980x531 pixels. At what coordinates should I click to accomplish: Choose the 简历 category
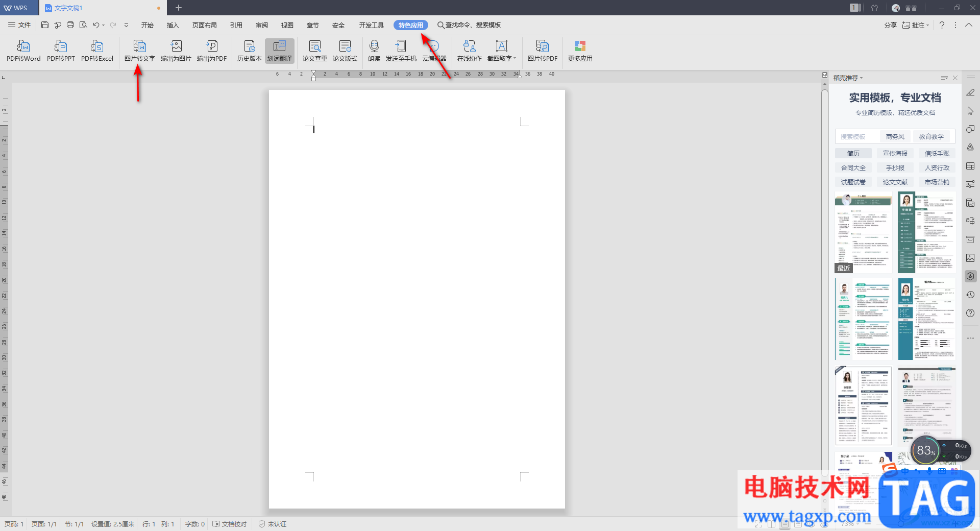click(x=853, y=153)
